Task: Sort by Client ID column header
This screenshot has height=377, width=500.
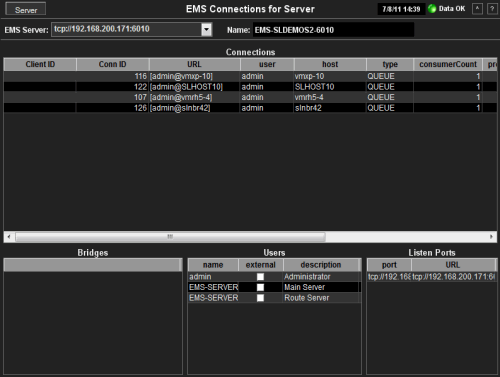Action: point(40,64)
